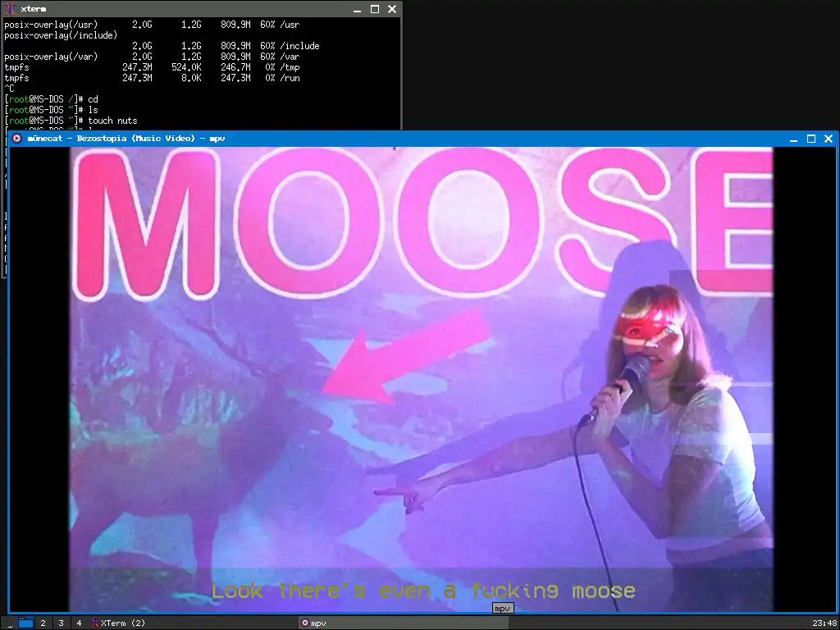Screen dimensions: 840x630
Task: Click the '/run' mount point in xterm
Action: (290, 78)
